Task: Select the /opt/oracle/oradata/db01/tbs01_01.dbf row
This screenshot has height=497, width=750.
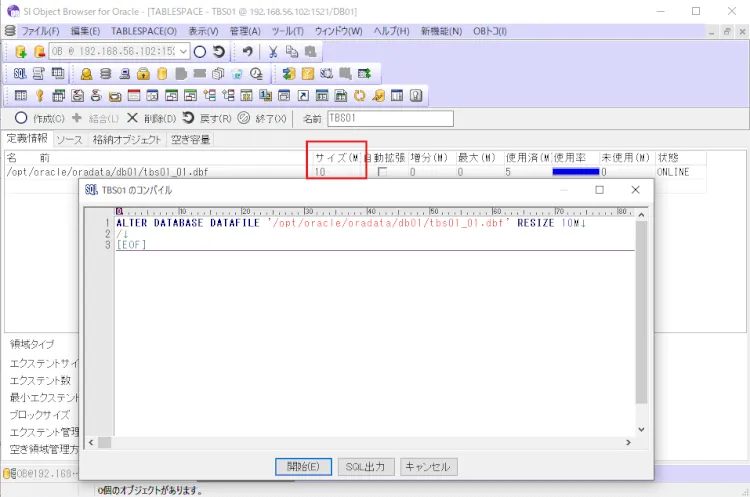Action: click(x=355, y=172)
